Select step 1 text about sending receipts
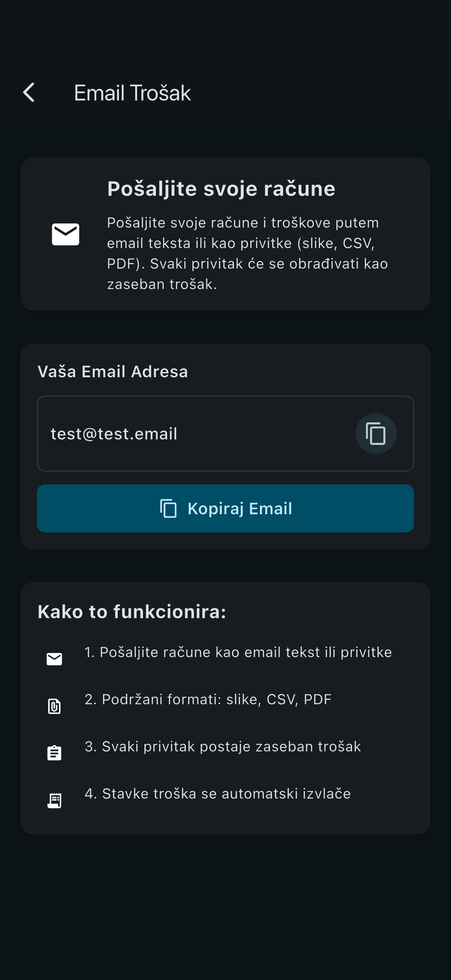The height and width of the screenshot is (980, 451). tap(238, 652)
